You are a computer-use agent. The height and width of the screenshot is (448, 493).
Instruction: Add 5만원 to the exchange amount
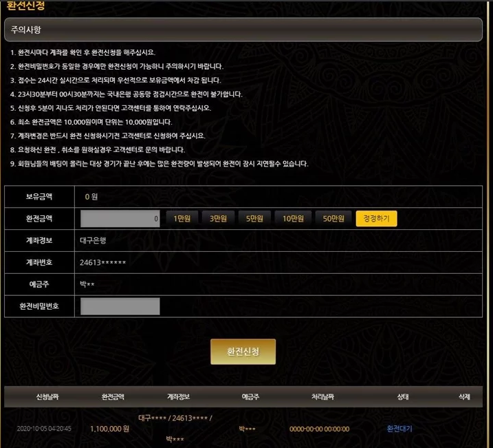tap(255, 219)
